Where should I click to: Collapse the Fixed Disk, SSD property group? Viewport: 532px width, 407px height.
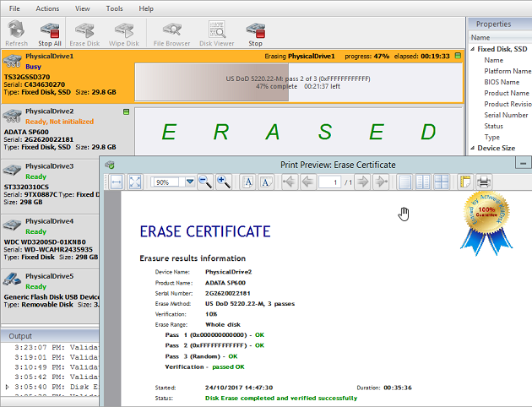tap(473, 50)
